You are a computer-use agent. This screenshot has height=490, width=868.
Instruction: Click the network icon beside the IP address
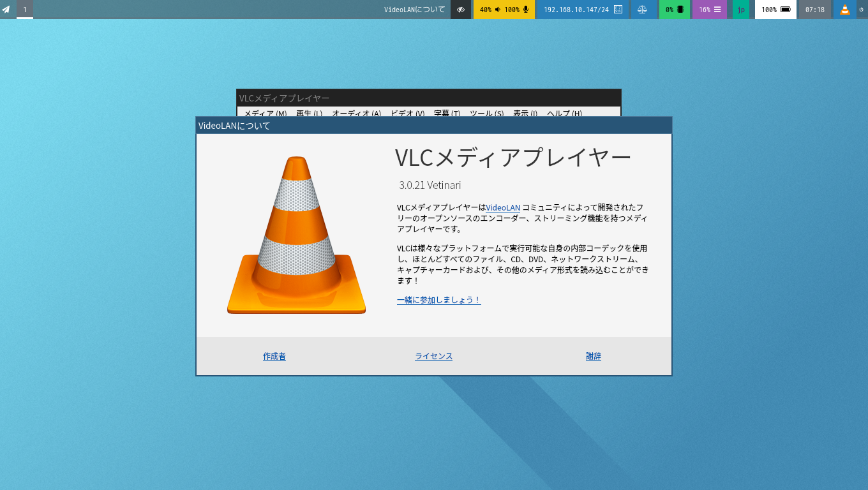618,10
